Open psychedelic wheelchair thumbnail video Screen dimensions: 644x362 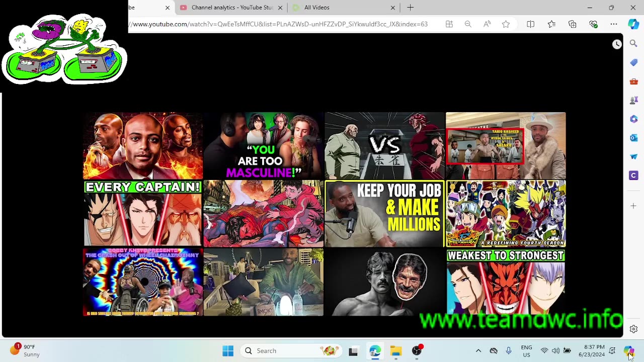coord(143,282)
